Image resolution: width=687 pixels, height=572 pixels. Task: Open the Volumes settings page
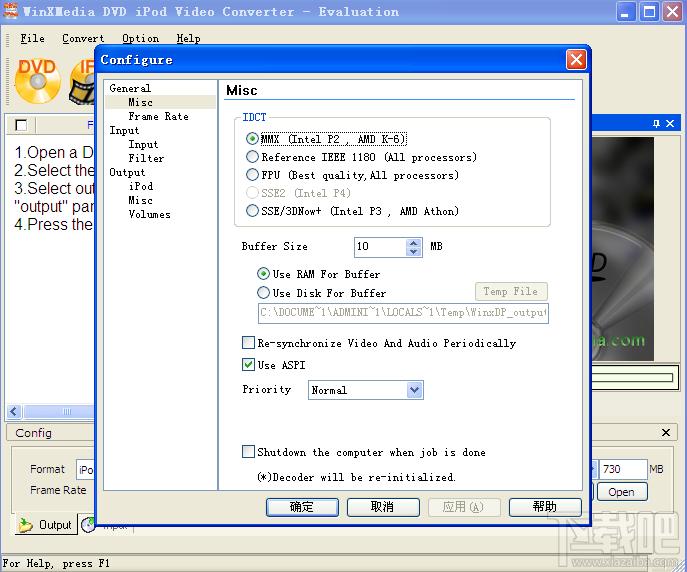[x=149, y=214]
